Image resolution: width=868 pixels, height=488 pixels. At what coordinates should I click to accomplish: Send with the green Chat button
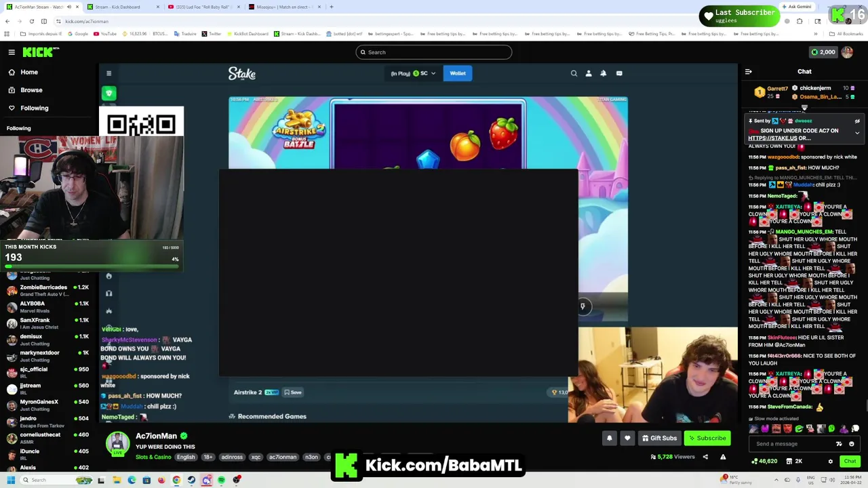coord(850,461)
